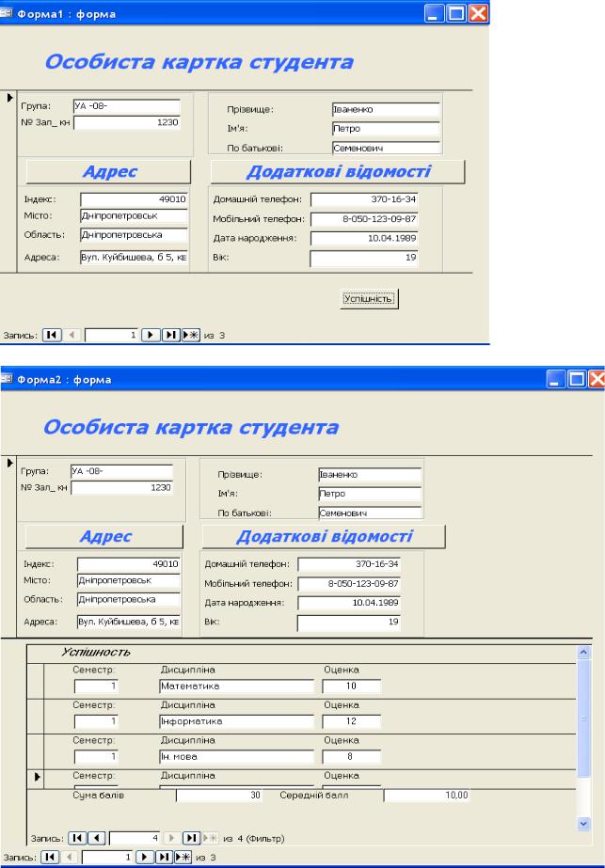The height and width of the screenshot is (868, 605).
Task: Click the По батькові field in Форма1
Action: tap(386, 148)
